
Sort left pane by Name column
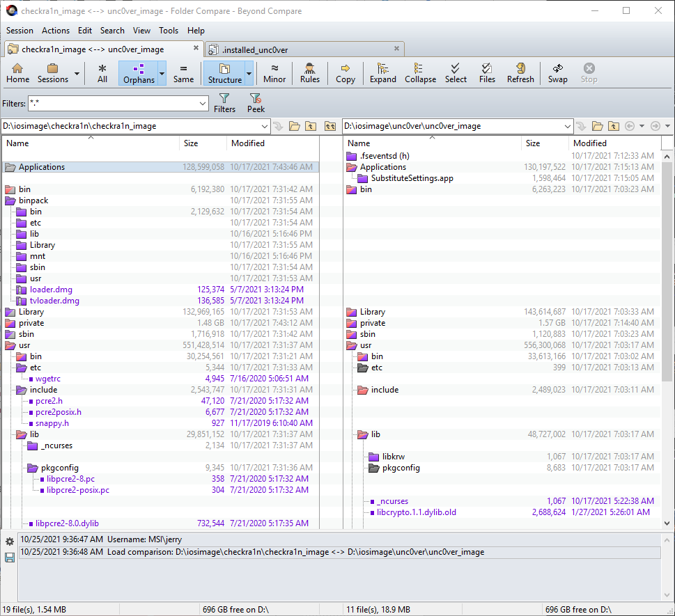tap(91, 143)
